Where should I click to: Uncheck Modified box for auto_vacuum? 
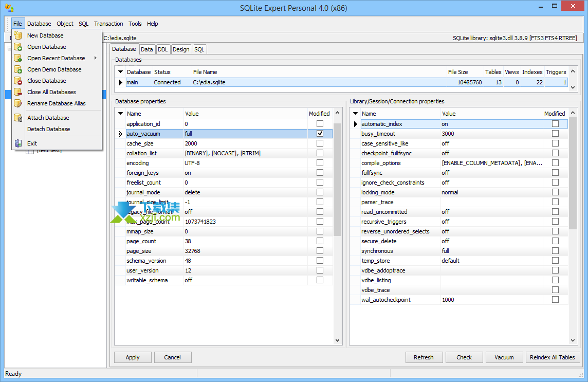[320, 134]
